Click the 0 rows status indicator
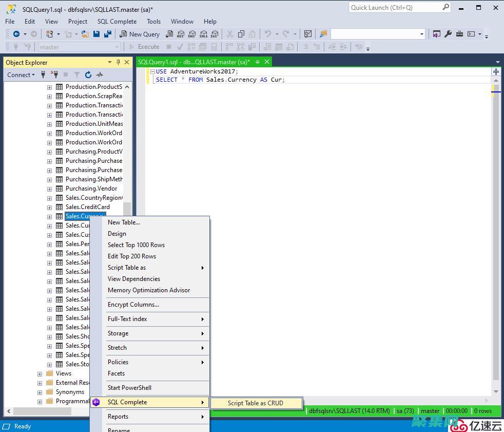 [x=482, y=411]
